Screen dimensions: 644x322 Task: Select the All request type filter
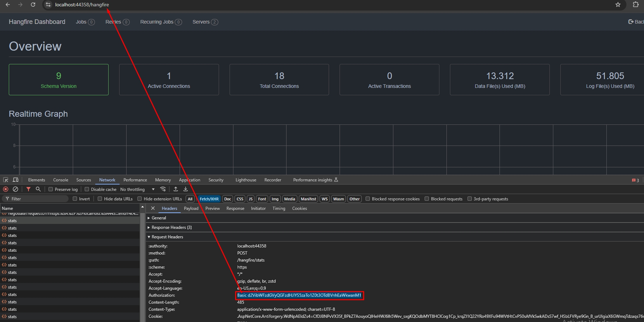(190, 199)
